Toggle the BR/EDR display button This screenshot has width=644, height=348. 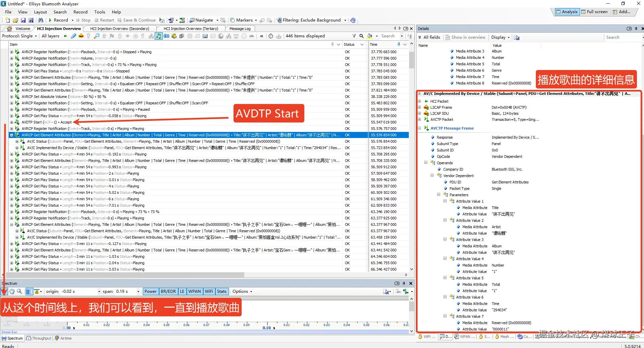click(x=168, y=291)
